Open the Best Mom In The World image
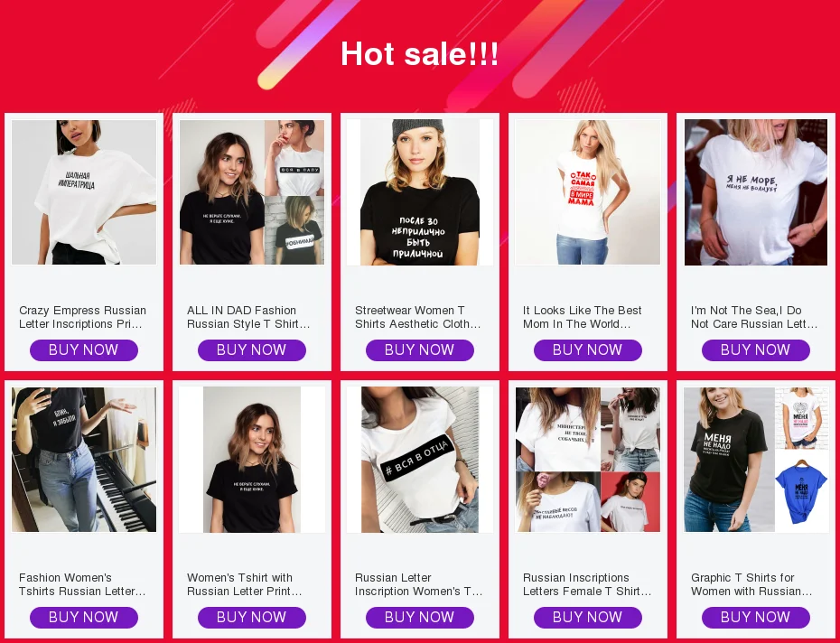The height and width of the screenshot is (643, 840). 588,192
